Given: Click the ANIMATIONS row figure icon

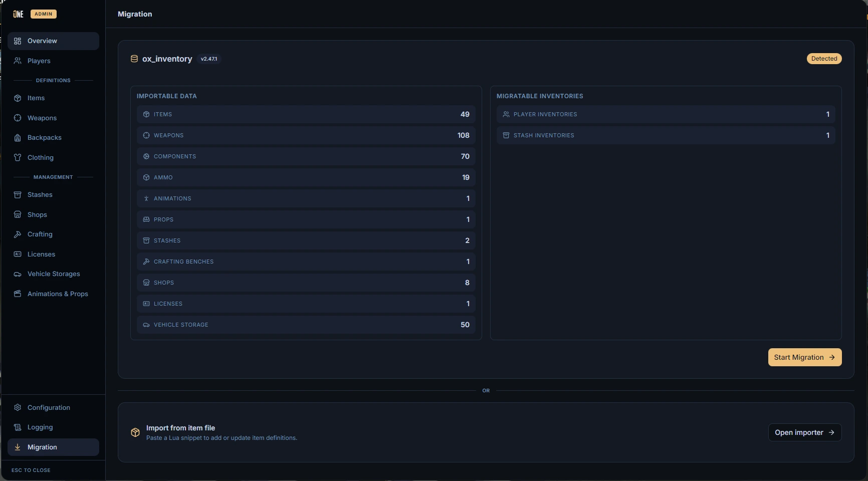Looking at the screenshot, I should (x=146, y=198).
